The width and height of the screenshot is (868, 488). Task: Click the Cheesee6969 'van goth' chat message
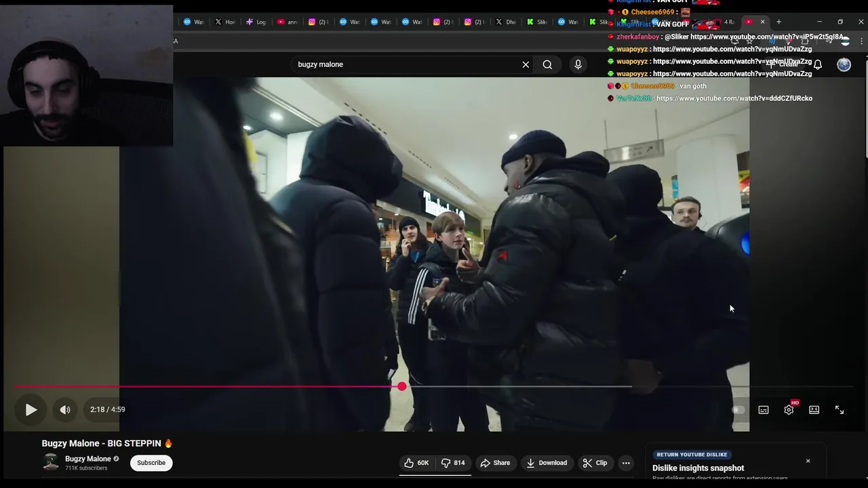coord(658,86)
